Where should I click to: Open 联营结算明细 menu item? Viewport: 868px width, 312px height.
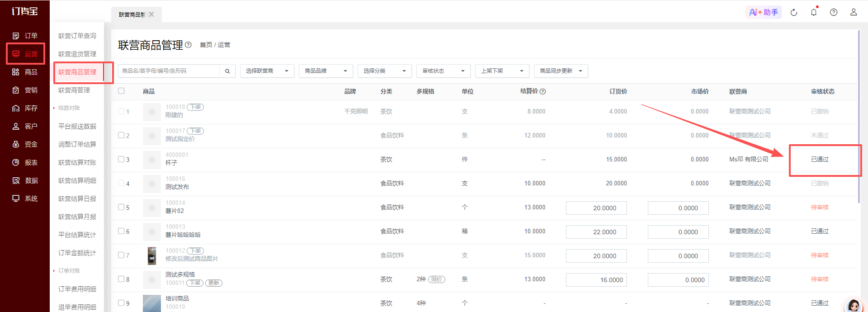pos(77,180)
